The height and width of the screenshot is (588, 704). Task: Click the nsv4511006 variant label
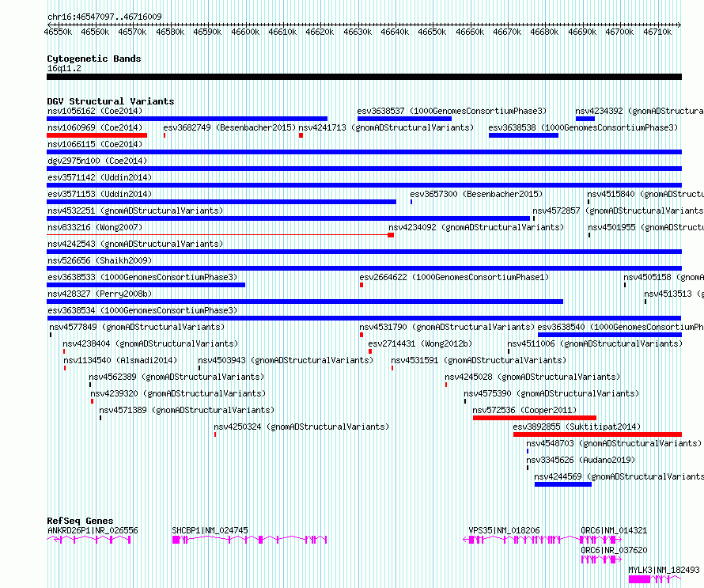pos(595,343)
